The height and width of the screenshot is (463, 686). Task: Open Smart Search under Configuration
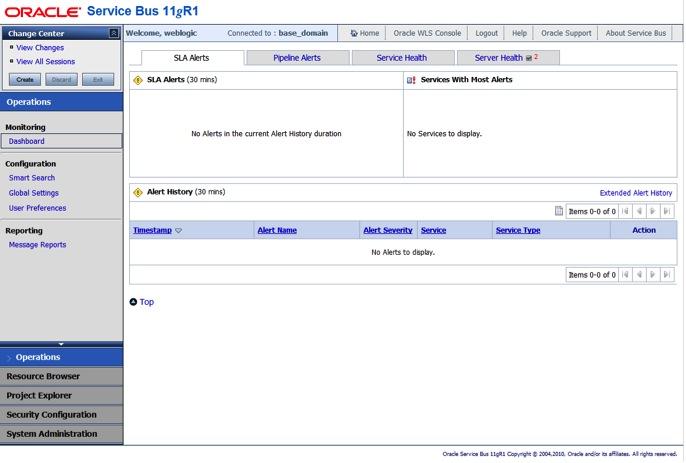coord(32,178)
